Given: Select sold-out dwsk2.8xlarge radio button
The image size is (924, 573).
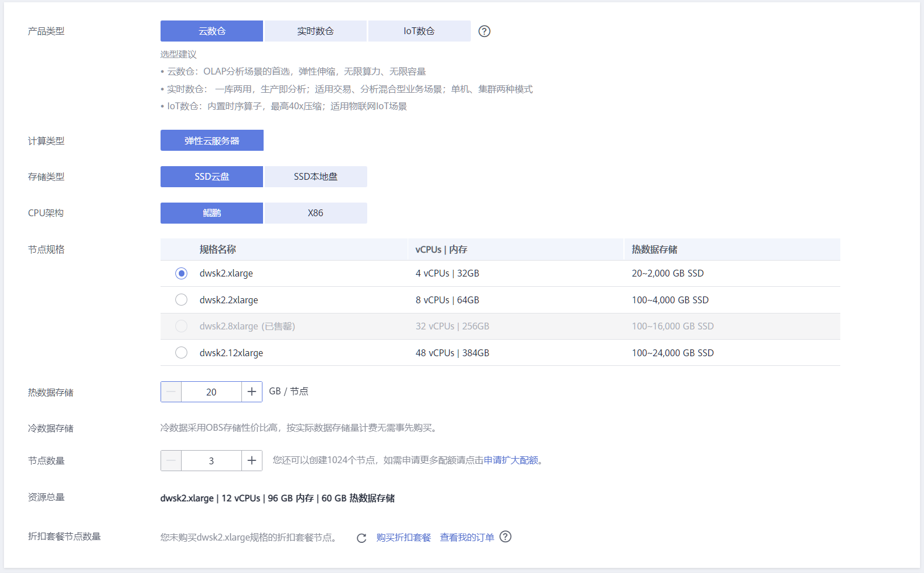Looking at the screenshot, I should coord(181,326).
